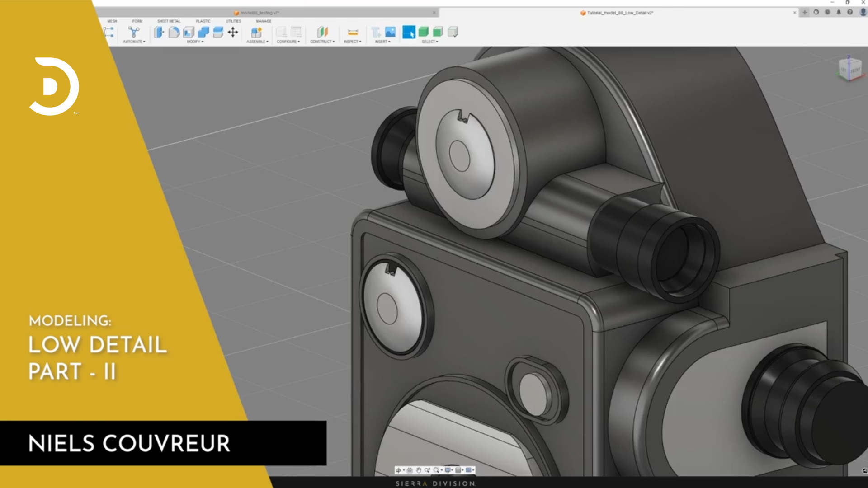
Task: Activate the blue window Select tool
Action: (409, 32)
